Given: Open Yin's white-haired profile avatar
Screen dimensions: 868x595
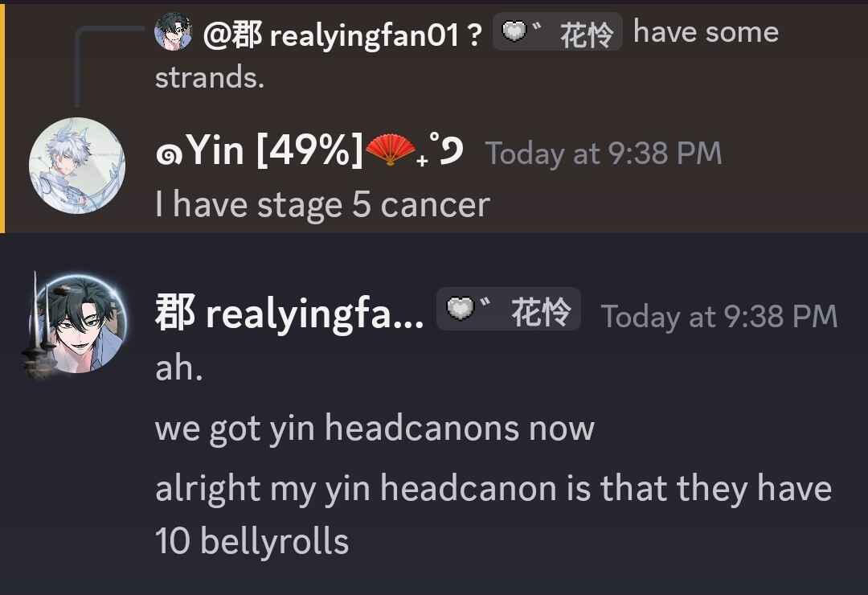Looking at the screenshot, I should tap(77, 166).
